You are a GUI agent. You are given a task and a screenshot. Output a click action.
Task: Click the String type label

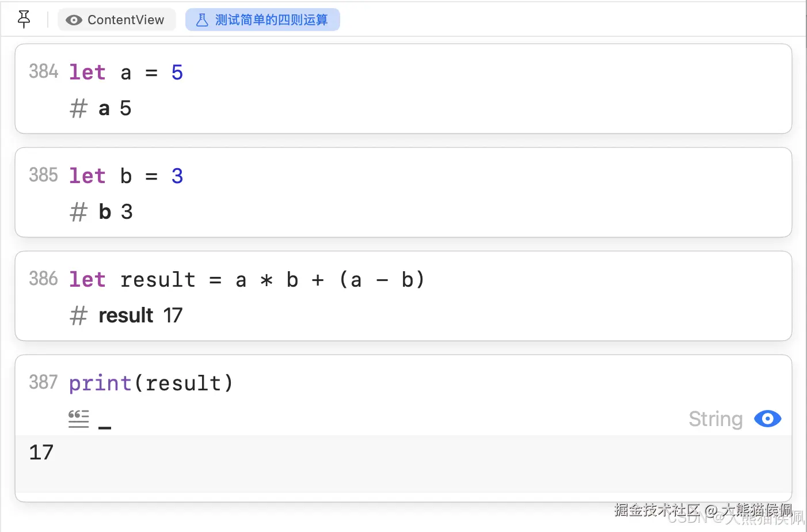click(715, 419)
